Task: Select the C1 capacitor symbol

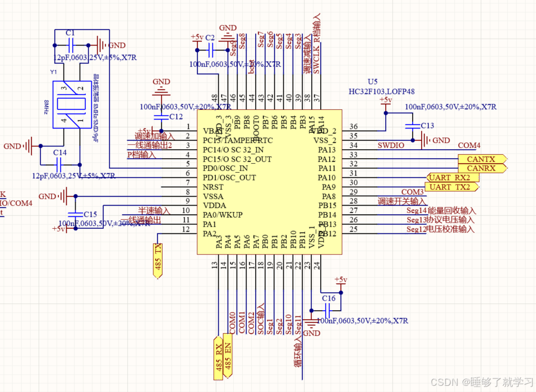Action: pos(71,45)
